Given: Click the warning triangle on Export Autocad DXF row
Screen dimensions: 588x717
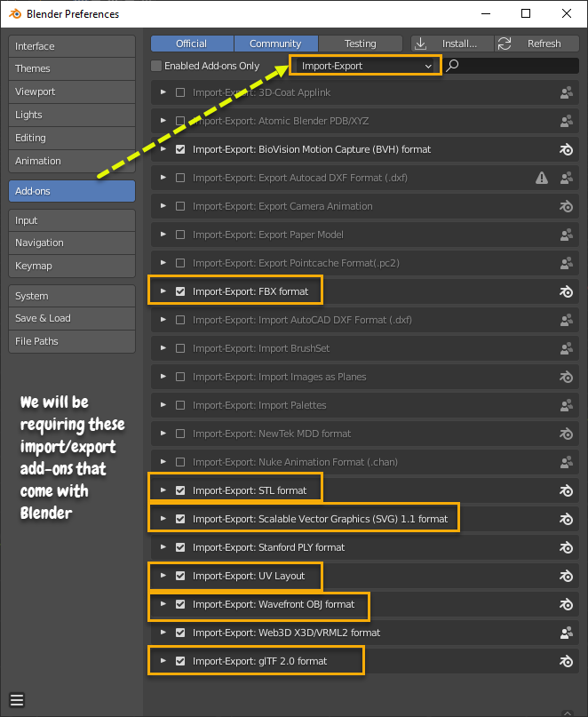Looking at the screenshot, I should tap(542, 178).
